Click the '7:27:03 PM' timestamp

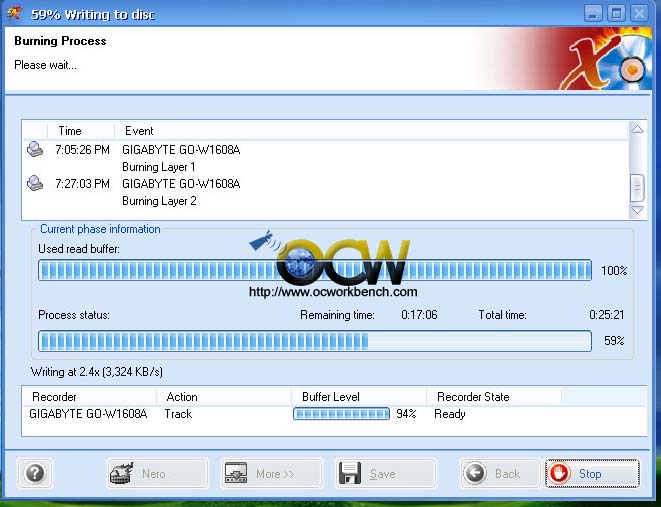[x=82, y=184]
